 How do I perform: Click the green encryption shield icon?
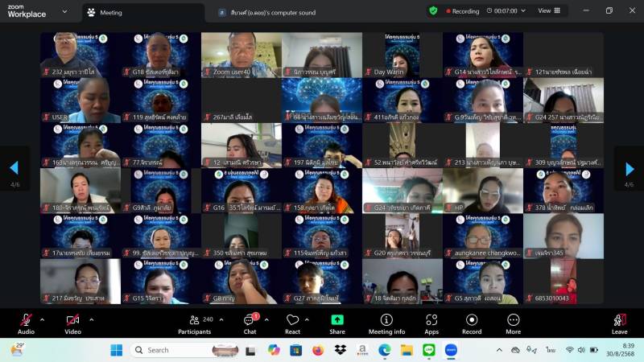[433, 11]
